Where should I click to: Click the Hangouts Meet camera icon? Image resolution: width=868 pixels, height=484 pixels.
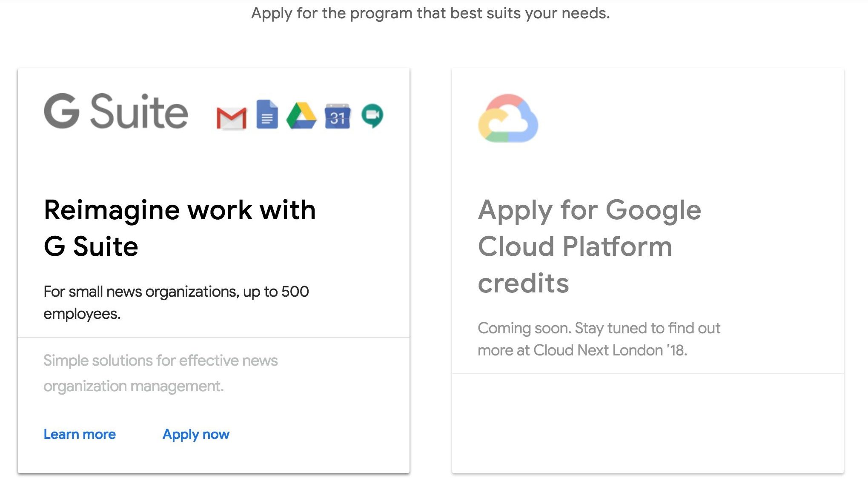coord(372,115)
